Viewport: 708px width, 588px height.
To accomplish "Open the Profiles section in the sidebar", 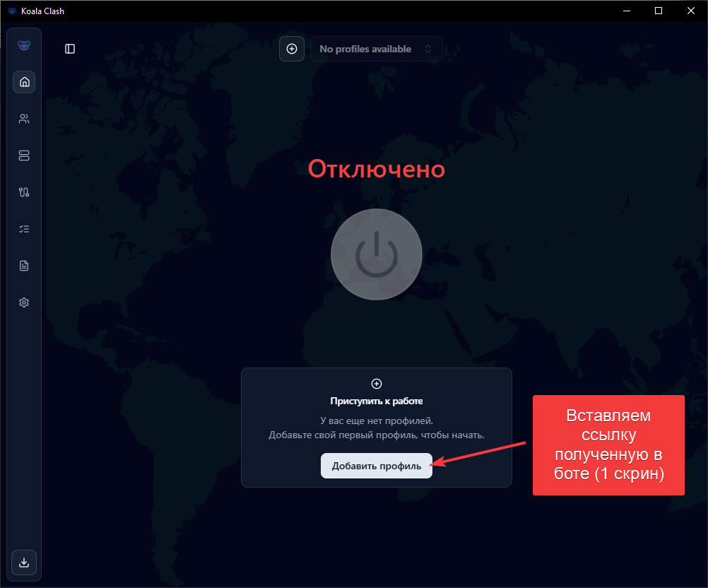I will (23, 155).
